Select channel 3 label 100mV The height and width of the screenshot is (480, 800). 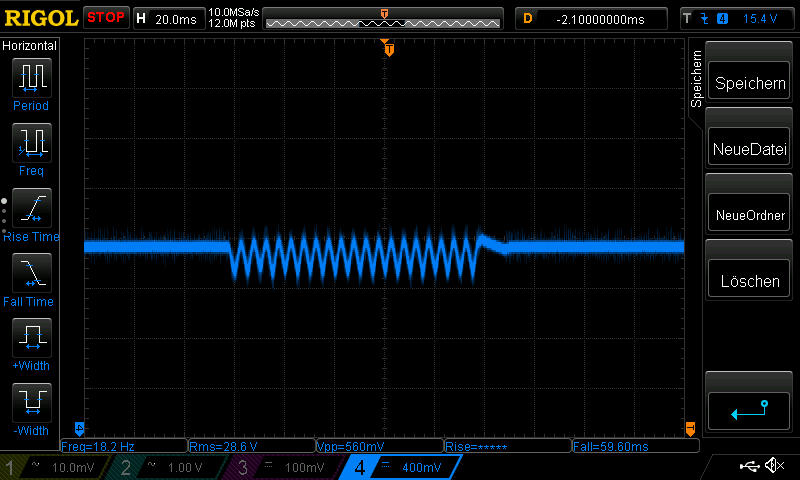point(304,467)
